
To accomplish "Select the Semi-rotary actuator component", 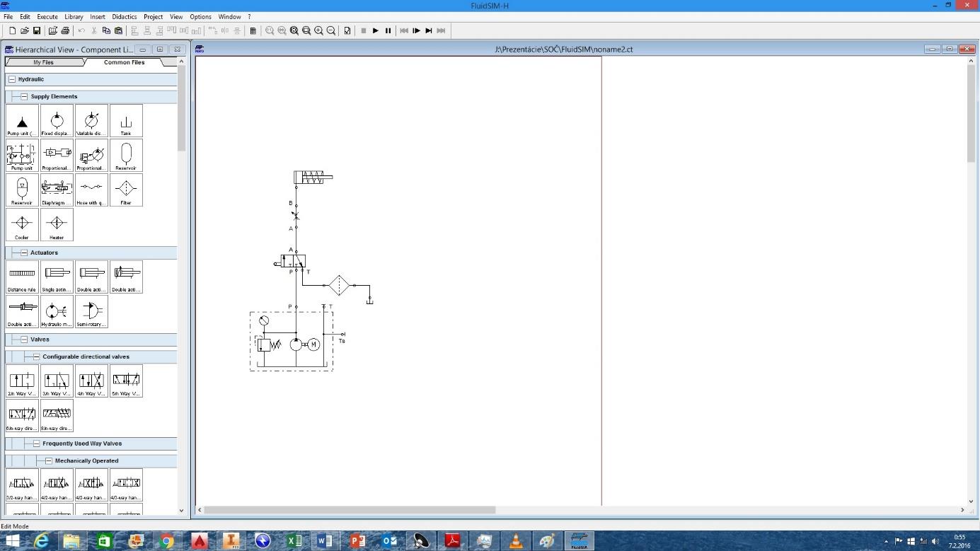I will pyautogui.click(x=91, y=311).
